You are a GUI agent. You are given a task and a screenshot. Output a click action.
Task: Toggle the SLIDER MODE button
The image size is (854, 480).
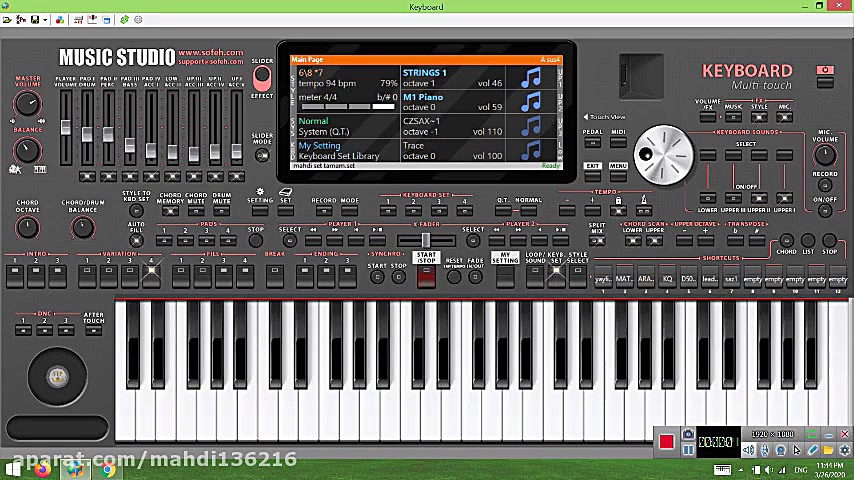262,155
